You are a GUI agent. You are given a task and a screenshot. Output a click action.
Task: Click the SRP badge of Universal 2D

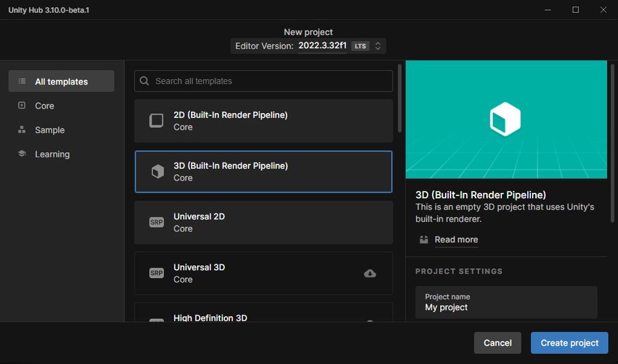click(x=156, y=222)
